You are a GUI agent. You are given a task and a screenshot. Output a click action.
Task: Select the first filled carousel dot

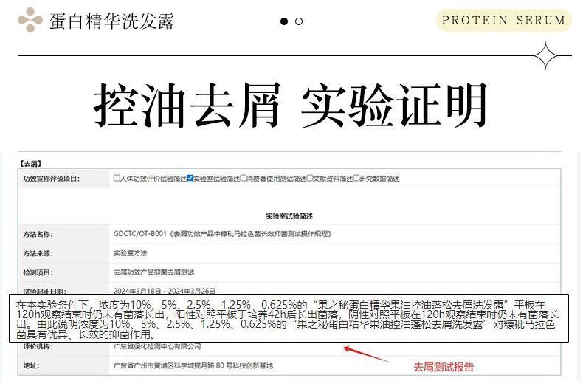click(x=284, y=21)
